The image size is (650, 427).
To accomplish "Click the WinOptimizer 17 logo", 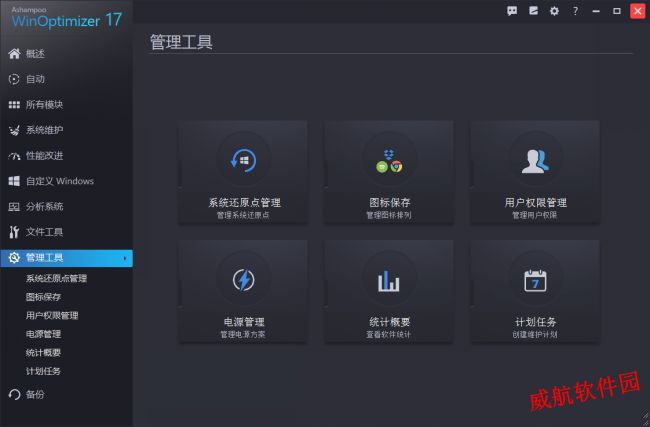I will click(x=67, y=18).
